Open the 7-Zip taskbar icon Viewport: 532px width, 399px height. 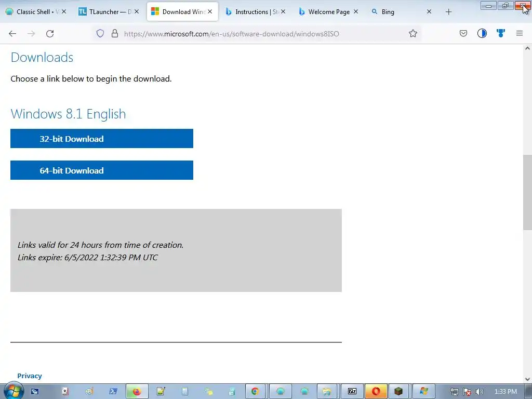[x=352, y=392]
